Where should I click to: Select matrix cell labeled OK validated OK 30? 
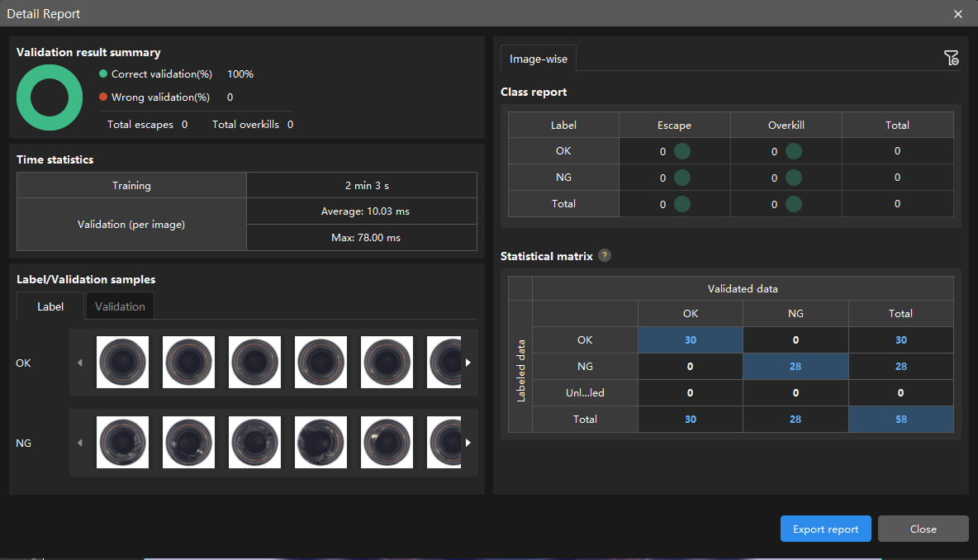(x=691, y=339)
